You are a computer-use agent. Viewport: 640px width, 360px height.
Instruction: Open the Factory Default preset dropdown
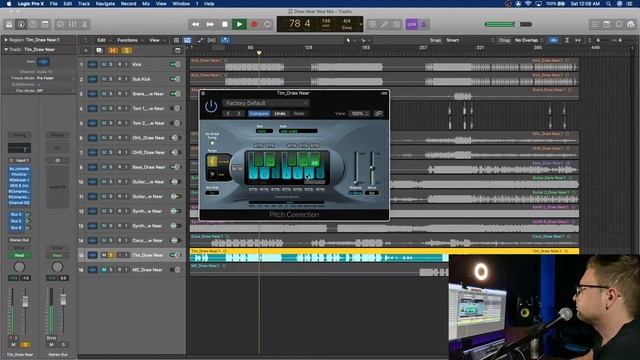(x=266, y=103)
